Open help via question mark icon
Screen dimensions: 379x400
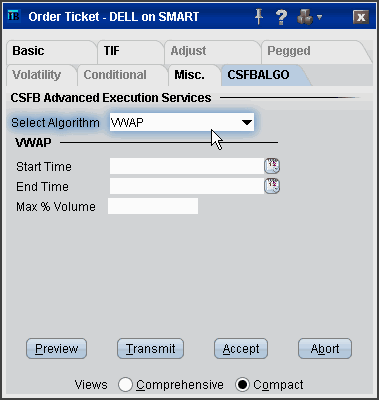(282, 17)
